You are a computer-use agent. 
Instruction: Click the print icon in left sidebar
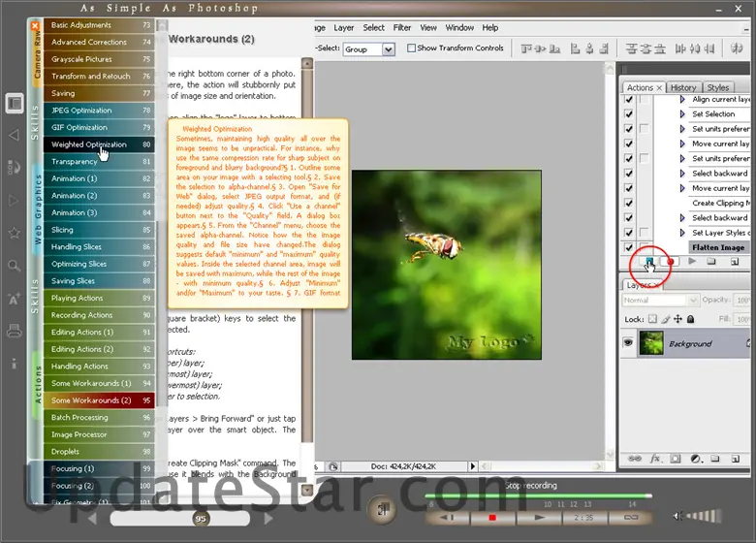(x=15, y=332)
